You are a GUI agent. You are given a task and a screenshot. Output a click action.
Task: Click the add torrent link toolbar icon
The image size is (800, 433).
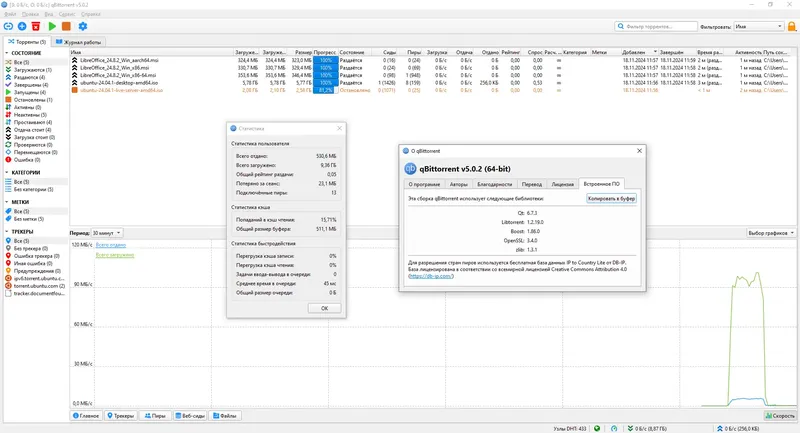(x=8, y=26)
